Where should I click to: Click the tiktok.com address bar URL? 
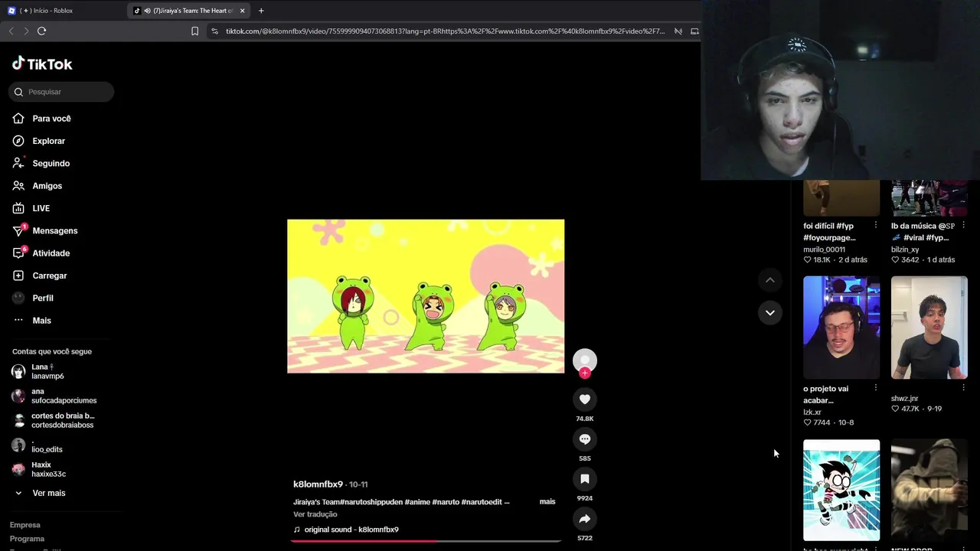click(445, 31)
